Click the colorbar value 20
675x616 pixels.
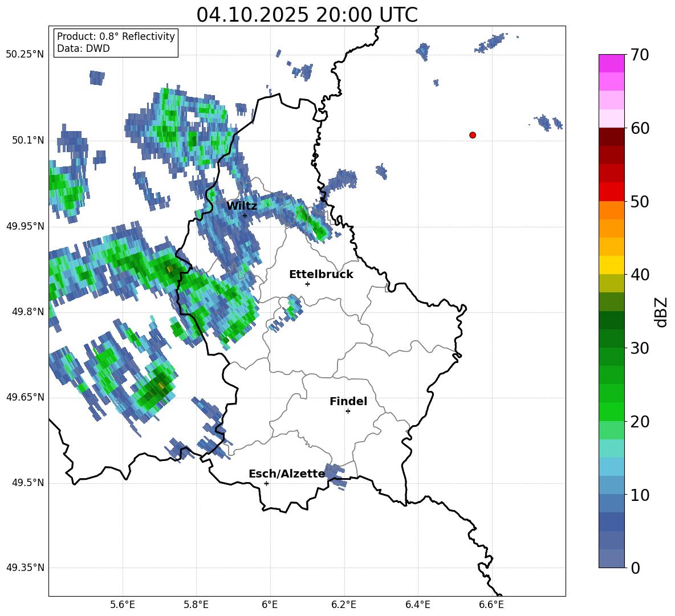point(640,422)
